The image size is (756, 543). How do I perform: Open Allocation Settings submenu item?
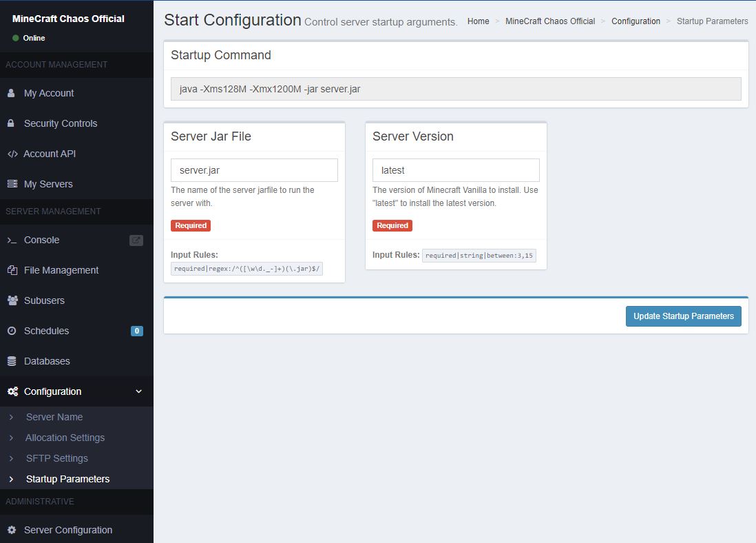65,438
